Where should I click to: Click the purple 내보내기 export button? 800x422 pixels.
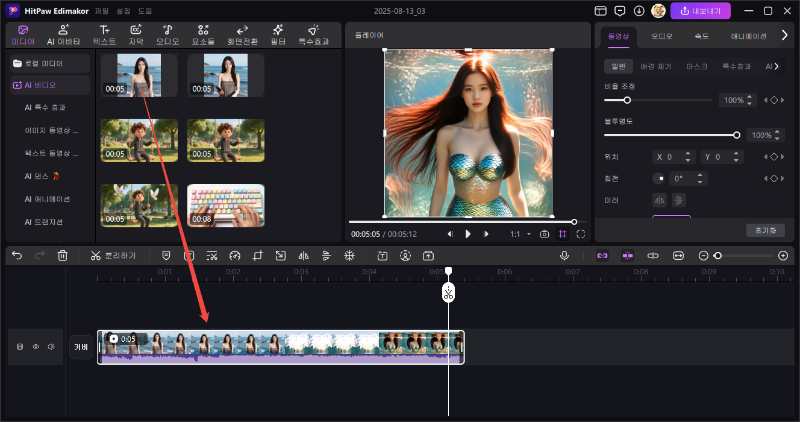tap(701, 11)
